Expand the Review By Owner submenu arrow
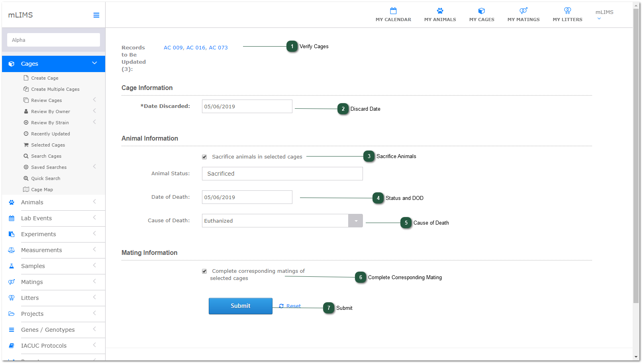This screenshot has width=643, height=364. [x=94, y=111]
